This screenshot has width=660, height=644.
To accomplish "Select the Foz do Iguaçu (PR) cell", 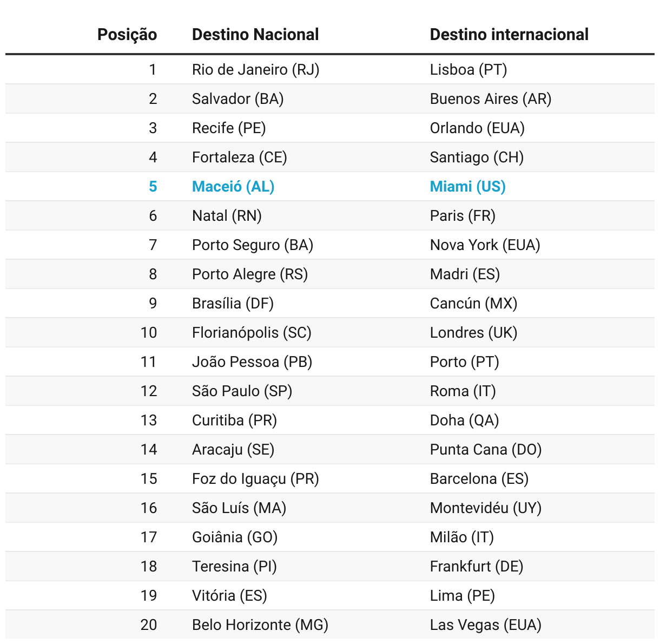I will [255, 479].
